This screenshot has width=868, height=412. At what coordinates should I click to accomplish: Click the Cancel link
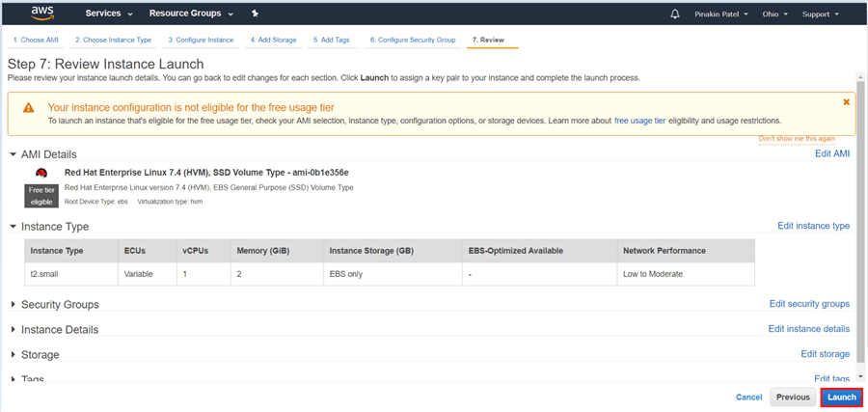click(749, 398)
